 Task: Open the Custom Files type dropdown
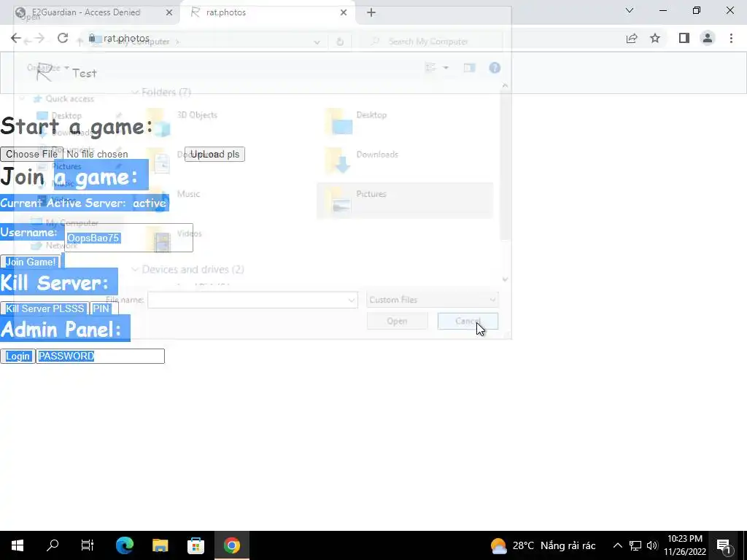coord(433,300)
